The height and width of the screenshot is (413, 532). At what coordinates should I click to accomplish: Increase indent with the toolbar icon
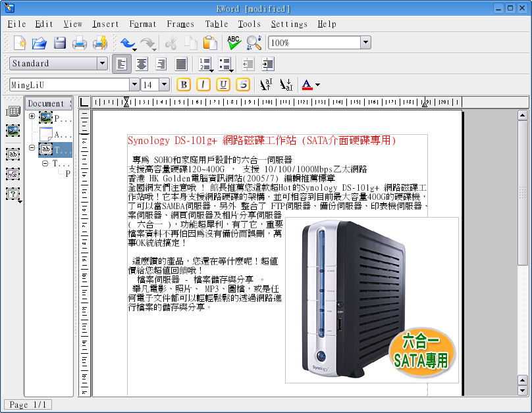268,64
